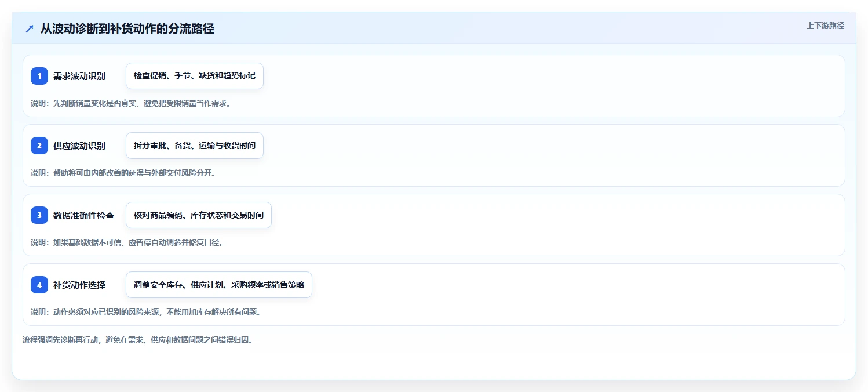Click the step 2 number badge
The height and width of the screenshot is (392, 868).
point(39,146)
